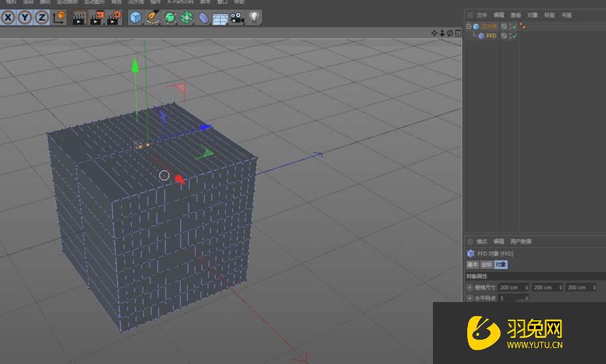Viewport: 606px width, 364px height.
Task: Toggle FFD green enable checkmark
Action: point(514,36)
